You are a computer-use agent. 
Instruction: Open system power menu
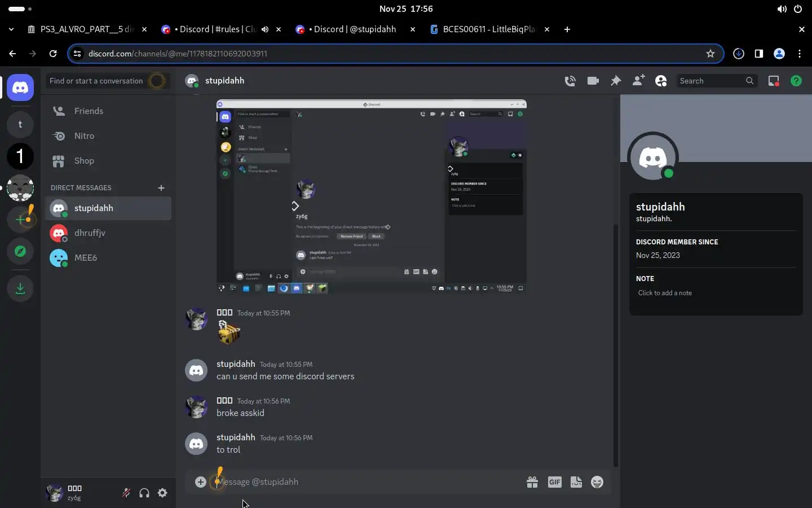(798, 9)
